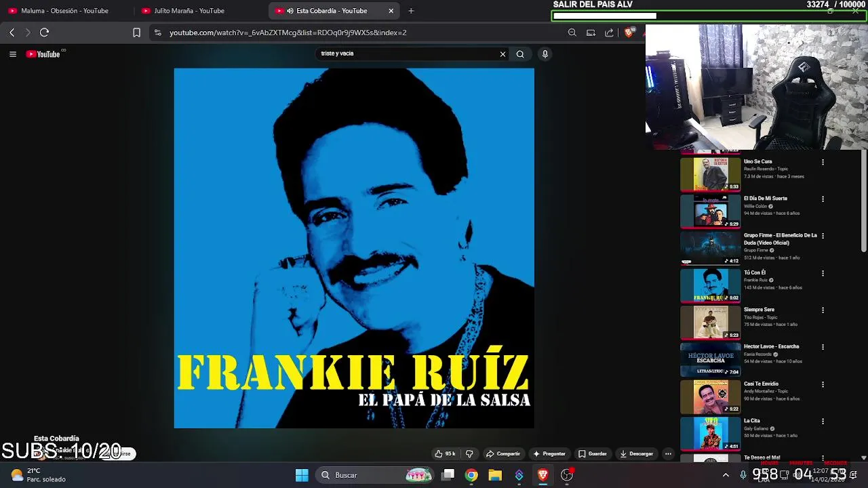Click the scrollbar down arrow beside the list
Screen dimensions: 868x488
(863, 458)
